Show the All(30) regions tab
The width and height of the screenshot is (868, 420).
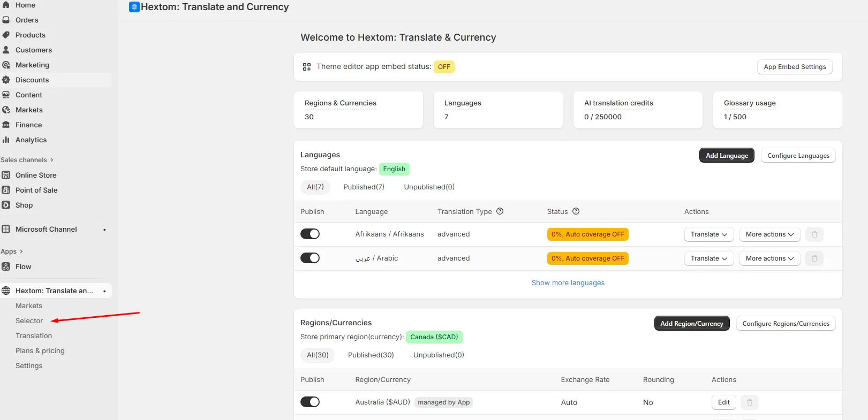coord(318,355)
